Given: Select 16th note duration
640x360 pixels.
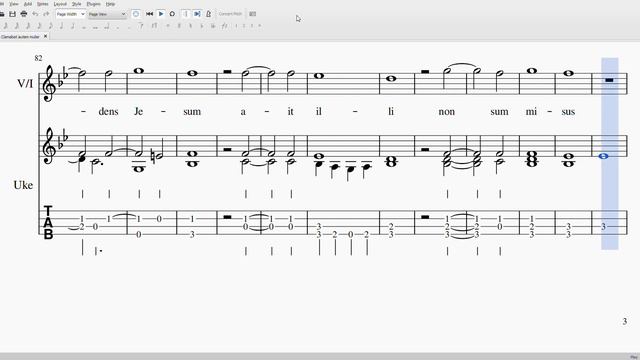Looking at the screenshot, I should [39, 26].
